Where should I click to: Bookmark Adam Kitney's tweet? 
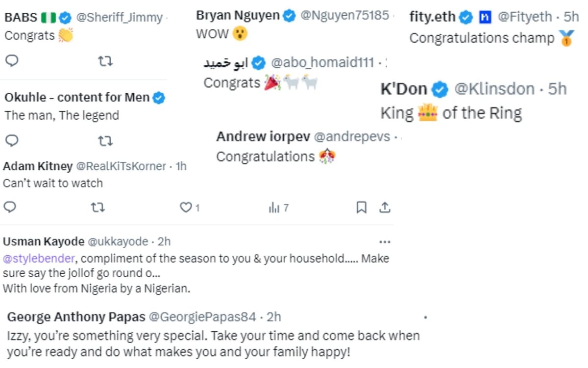(362, 208)
